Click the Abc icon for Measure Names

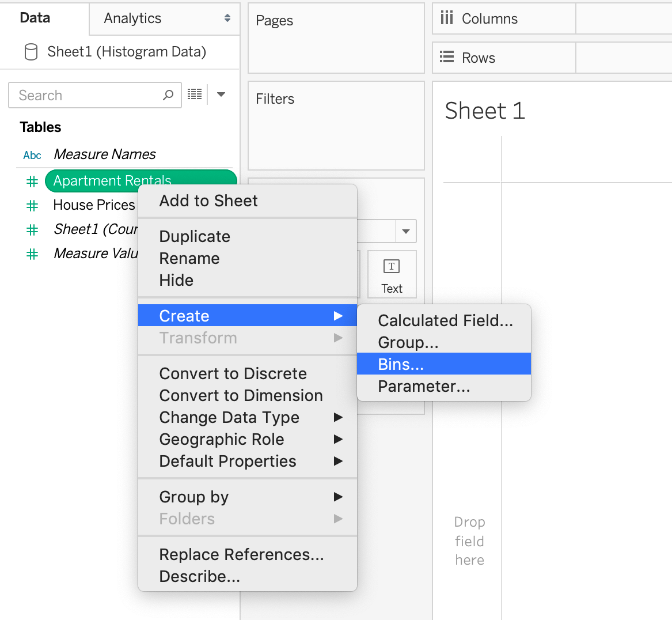[32, 155]
